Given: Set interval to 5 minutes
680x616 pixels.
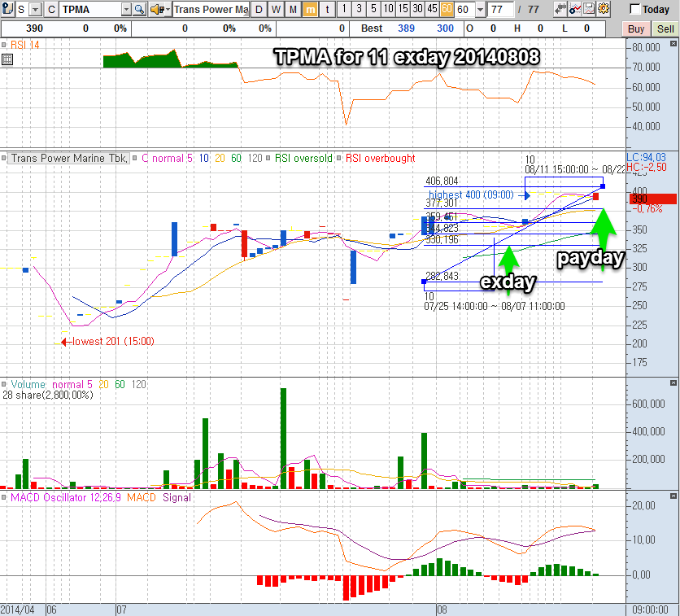Looking at the screenshot, I should click(373, 9).
